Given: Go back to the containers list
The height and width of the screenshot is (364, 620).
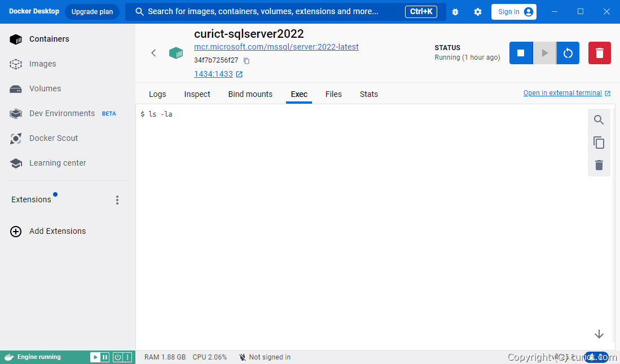Looking at the screenshot, I should point(153,53).
